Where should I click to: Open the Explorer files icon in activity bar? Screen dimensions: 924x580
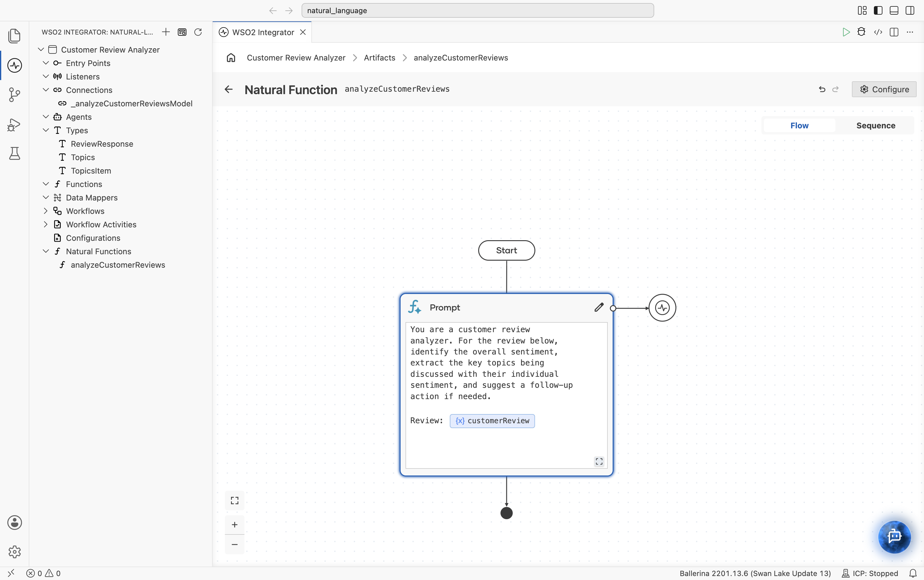[14, 36]
